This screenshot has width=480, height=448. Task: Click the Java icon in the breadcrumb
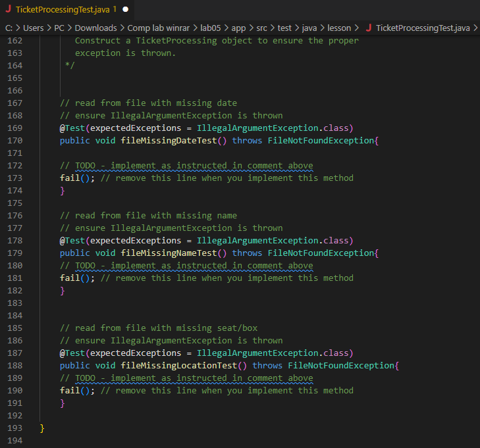point(369,28)
